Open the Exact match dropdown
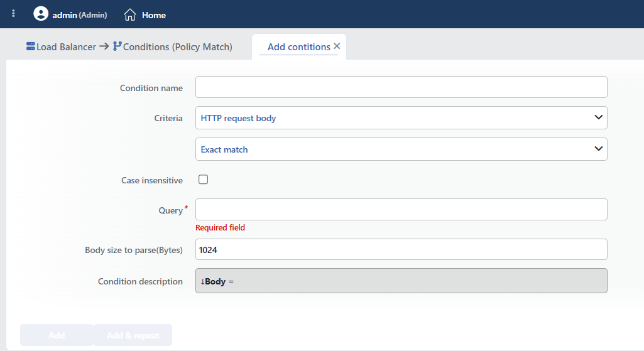The width and height of the screenshot is (644, 351). tap(401, 149)
